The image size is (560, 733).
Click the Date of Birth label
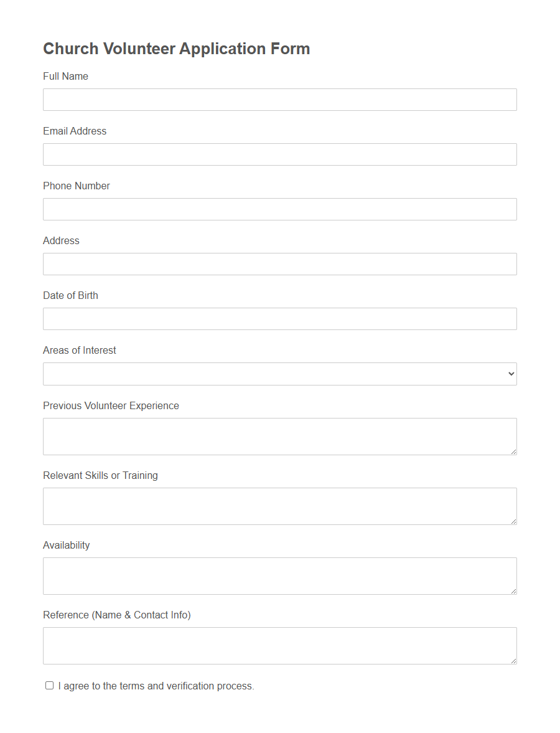click(x=70, y=295)
